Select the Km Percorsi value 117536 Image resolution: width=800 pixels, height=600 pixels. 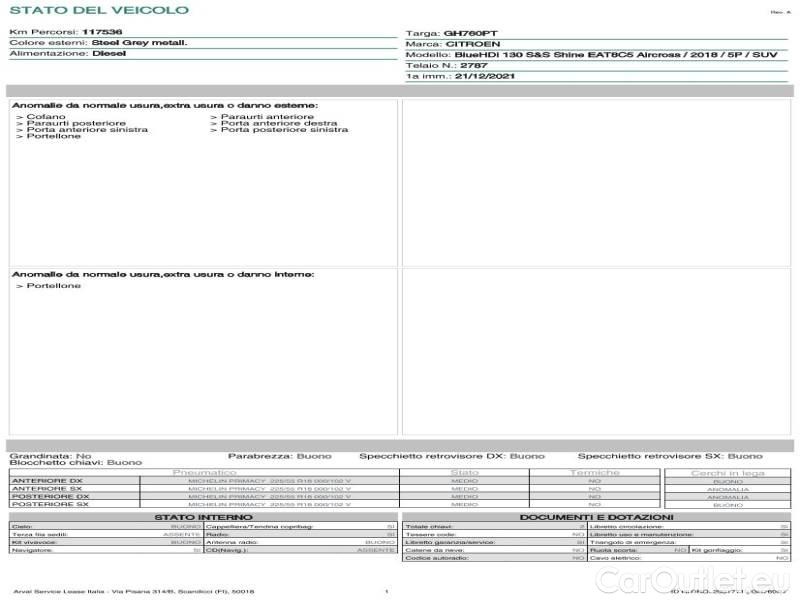[x=102, y=32]
